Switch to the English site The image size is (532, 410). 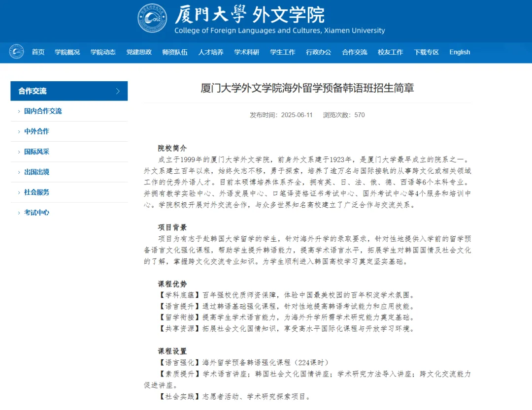(460, 52)
